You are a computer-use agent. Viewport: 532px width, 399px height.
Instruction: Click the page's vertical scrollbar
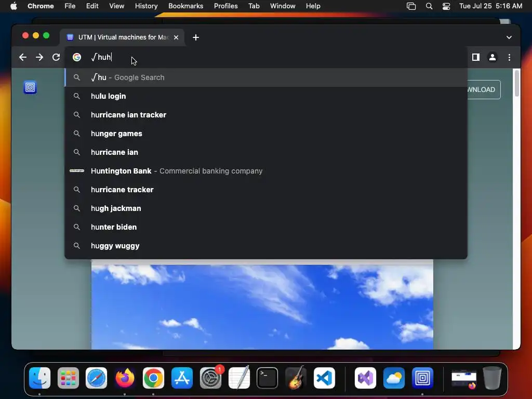[x=517, y=83]
